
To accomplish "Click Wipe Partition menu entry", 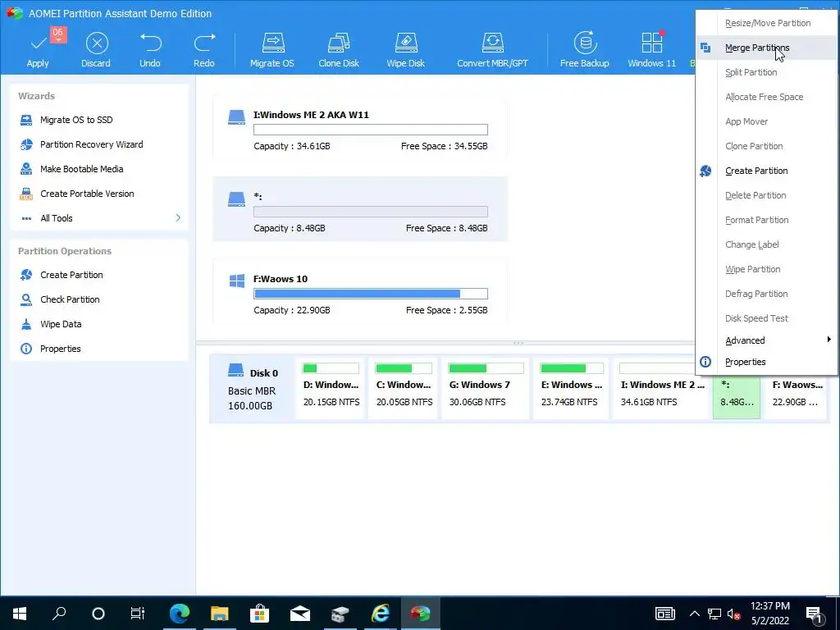I will point(766,269).
